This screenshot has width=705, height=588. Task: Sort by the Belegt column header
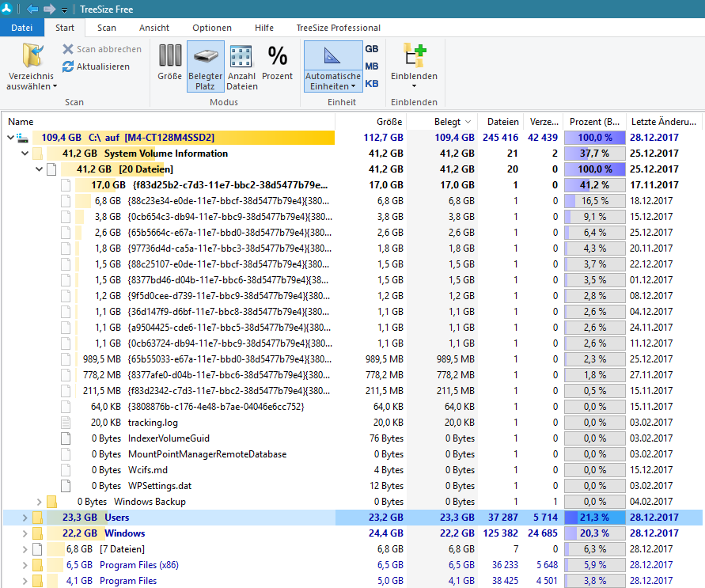point(442,122)
